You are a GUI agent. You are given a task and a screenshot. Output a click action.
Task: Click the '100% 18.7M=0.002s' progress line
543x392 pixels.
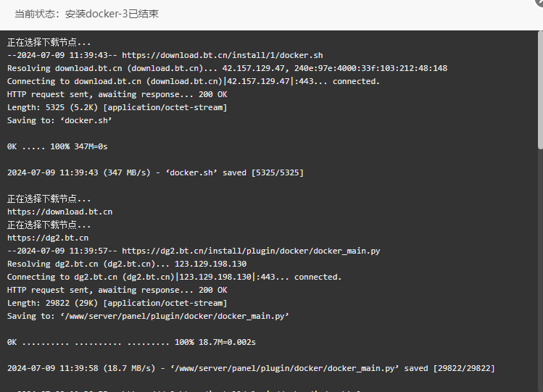click(x=131, y=342)
